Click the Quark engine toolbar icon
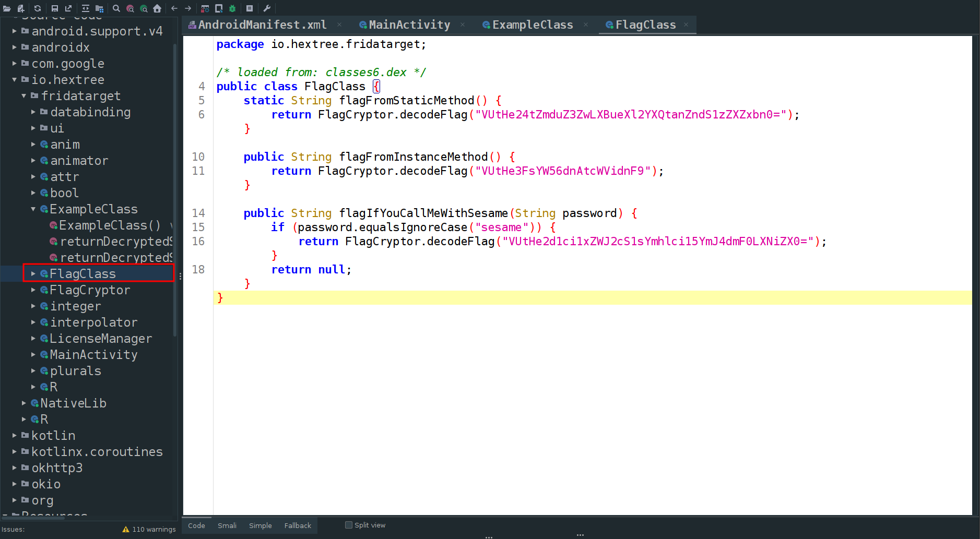The image size is (980, 539). click(x=219, y=8)
